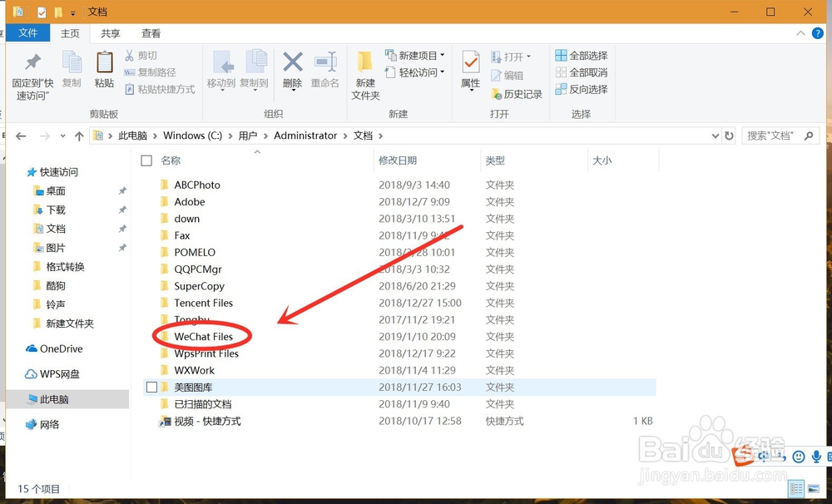Image resolution: width=832 pixels, height=504 pixels.
Task: Choose Paste shortcut command
Action: [x=160, y=89]
